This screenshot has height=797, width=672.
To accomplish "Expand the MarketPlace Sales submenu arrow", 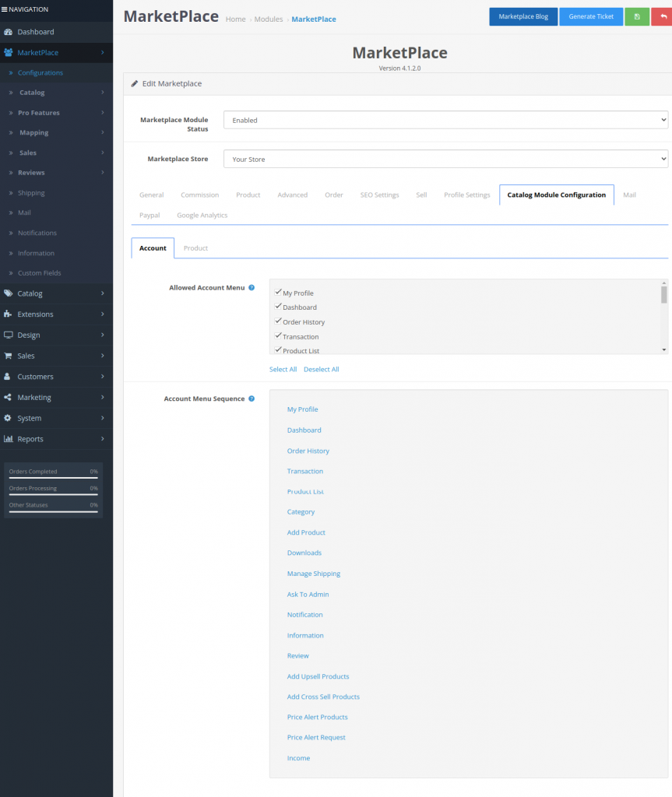I will coord(102,153).
